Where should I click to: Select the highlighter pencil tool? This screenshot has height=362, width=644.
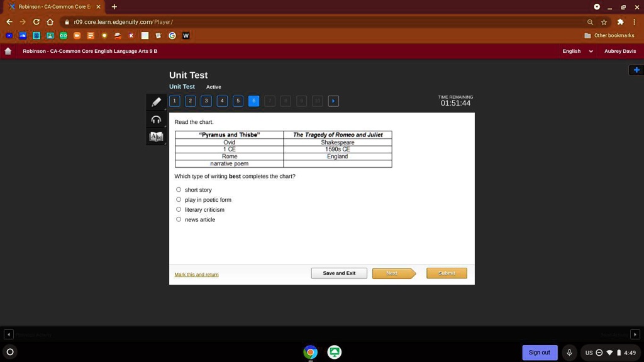(x=156, y=102)
